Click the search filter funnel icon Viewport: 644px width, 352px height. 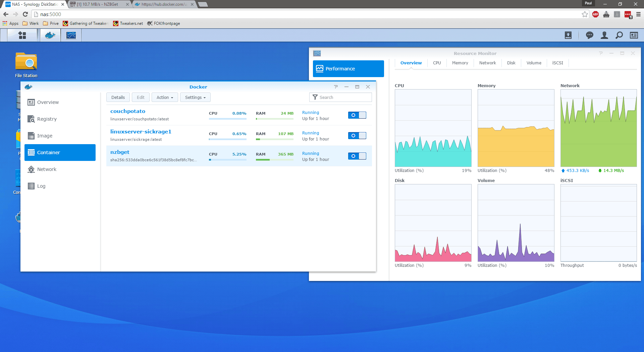coord(315,97)
